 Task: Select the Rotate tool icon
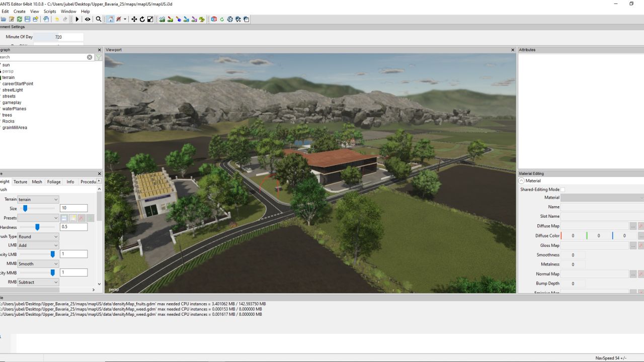(142, 19)
